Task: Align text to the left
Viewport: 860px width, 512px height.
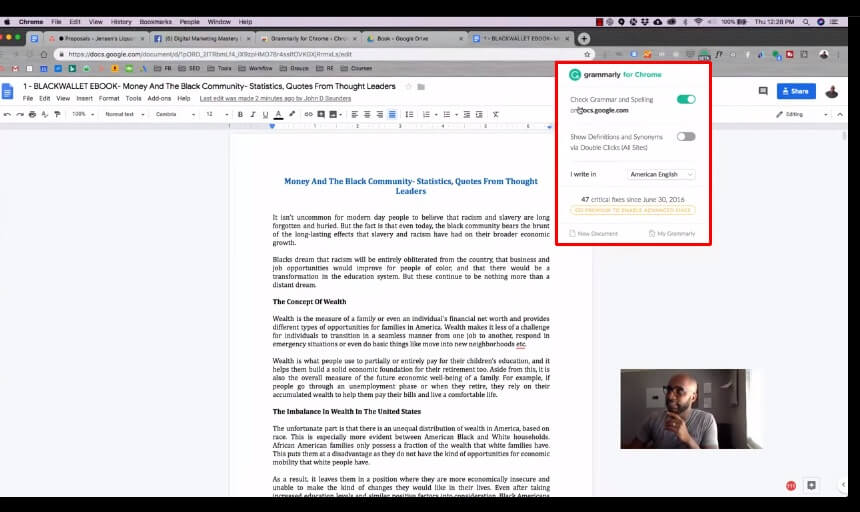Action: point(355,115)
